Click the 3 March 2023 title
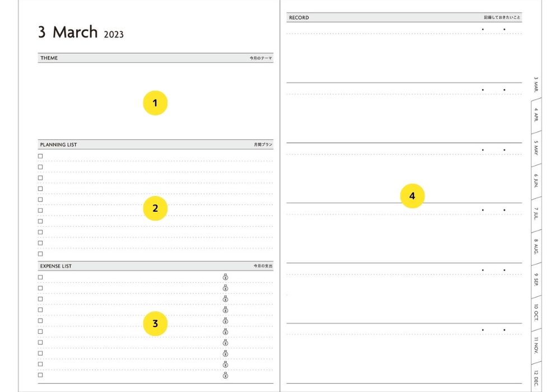 click(81, 32)
